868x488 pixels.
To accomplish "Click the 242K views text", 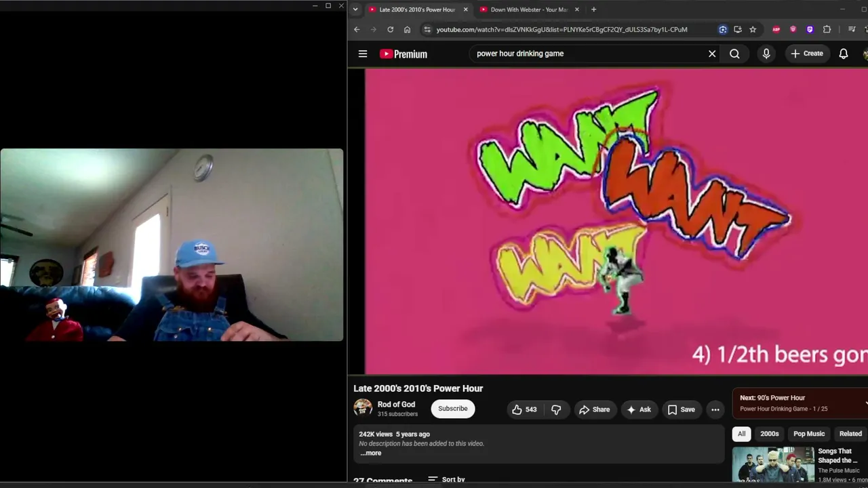I will click(x=376, y=434).
